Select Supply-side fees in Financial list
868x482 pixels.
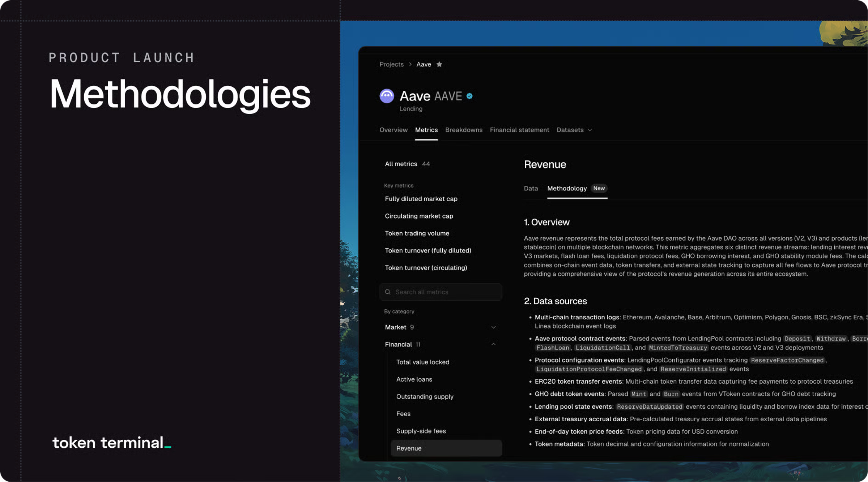421,431
